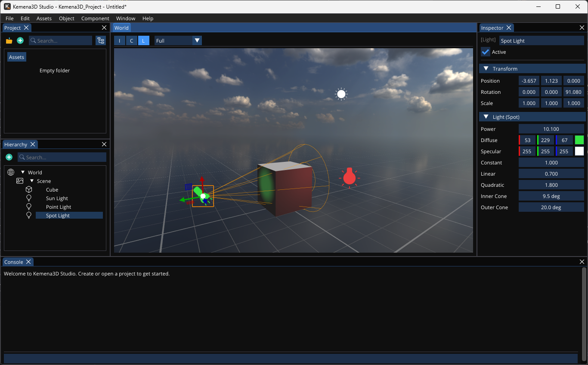Screen dimensions: 588x365
Task: Select Point Light in the Hierarchy
Action: (x=59, y=207)
